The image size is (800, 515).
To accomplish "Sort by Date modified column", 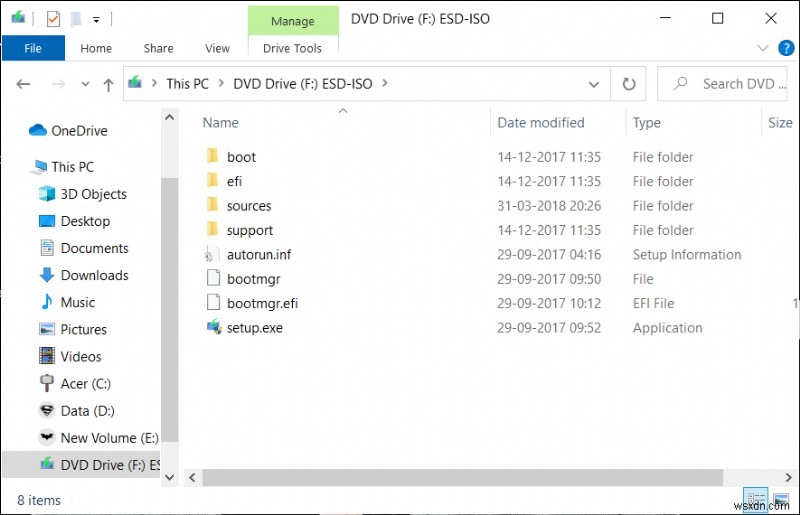I will click(x=540, y=122).
